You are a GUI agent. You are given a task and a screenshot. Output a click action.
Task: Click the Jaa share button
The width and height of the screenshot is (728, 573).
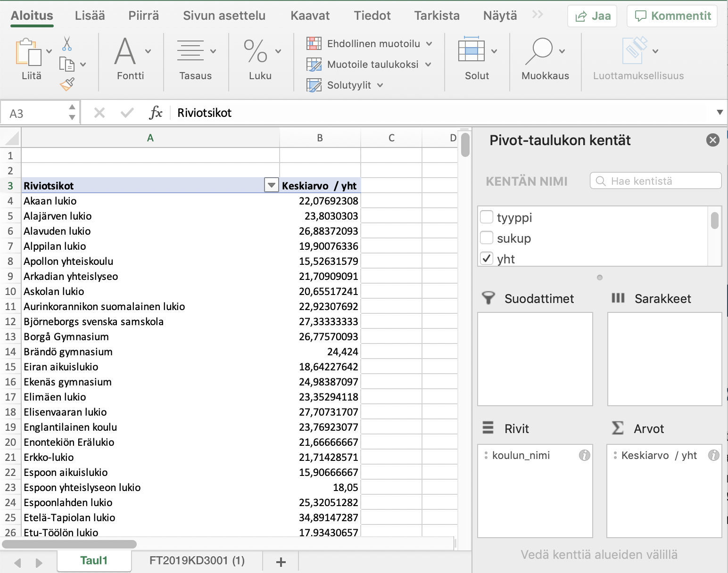(x=593, y=16)
